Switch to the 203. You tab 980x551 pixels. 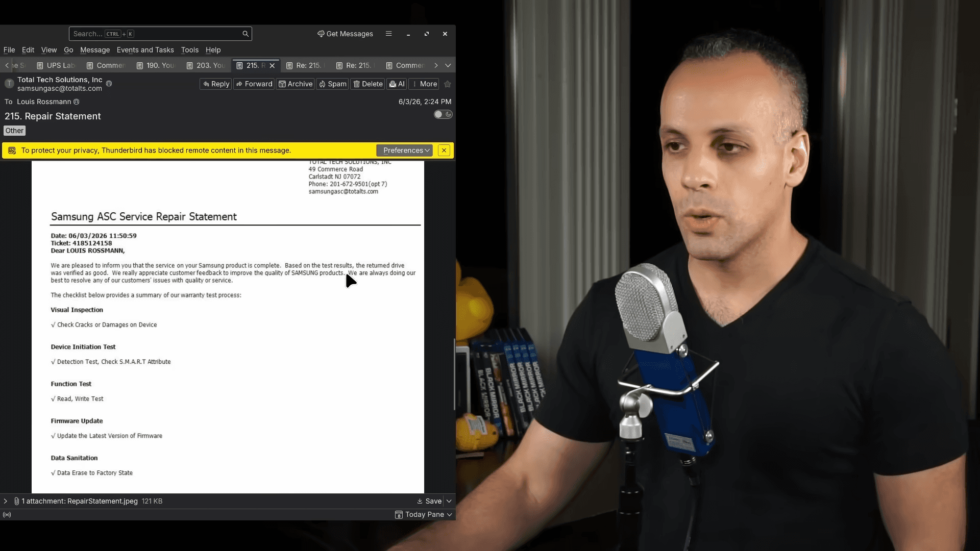pyautogui.click(x=206, y=65)
